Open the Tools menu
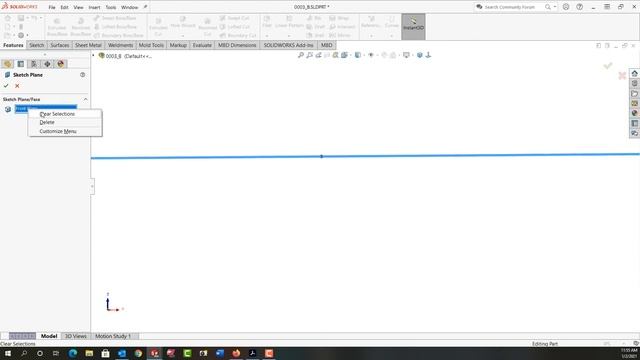 [111, 7]
